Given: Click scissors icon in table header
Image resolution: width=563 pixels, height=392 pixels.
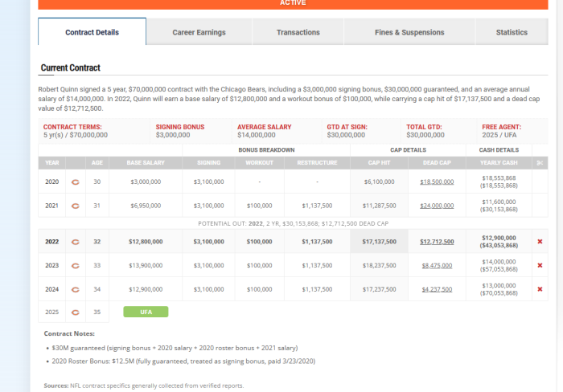Looking at the screenshot, I should coord(540,163).
